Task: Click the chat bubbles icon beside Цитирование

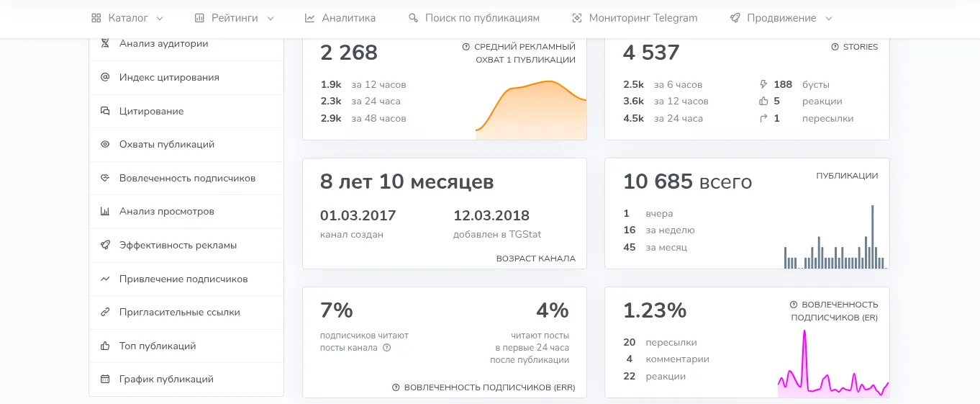Action: [x=105, y=111]
